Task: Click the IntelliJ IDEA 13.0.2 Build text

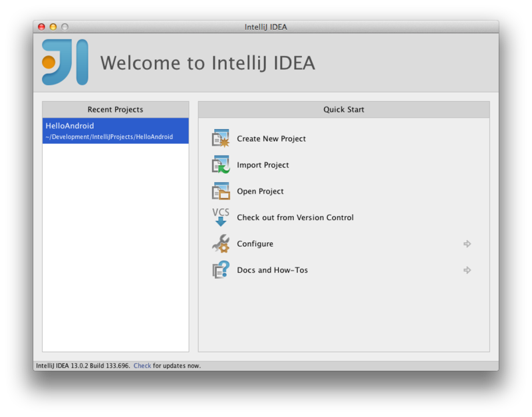Action: [x=82, y=365]
